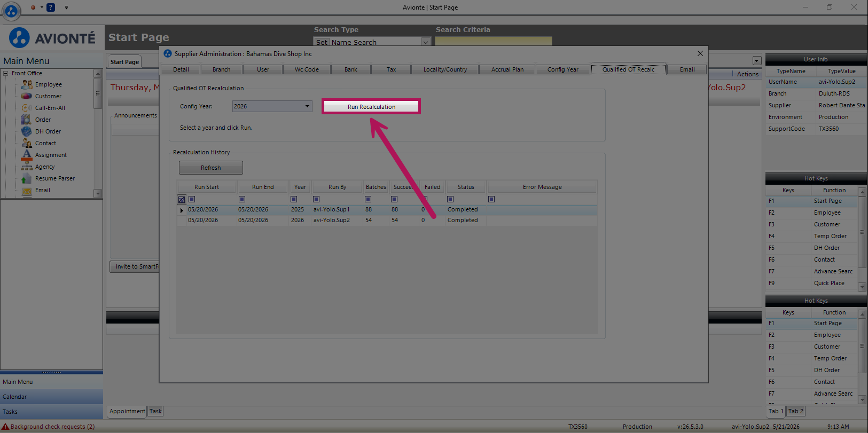868x433 pixels.
Task: Click the red dot quick access icon
Action: (x=33, y=7)
